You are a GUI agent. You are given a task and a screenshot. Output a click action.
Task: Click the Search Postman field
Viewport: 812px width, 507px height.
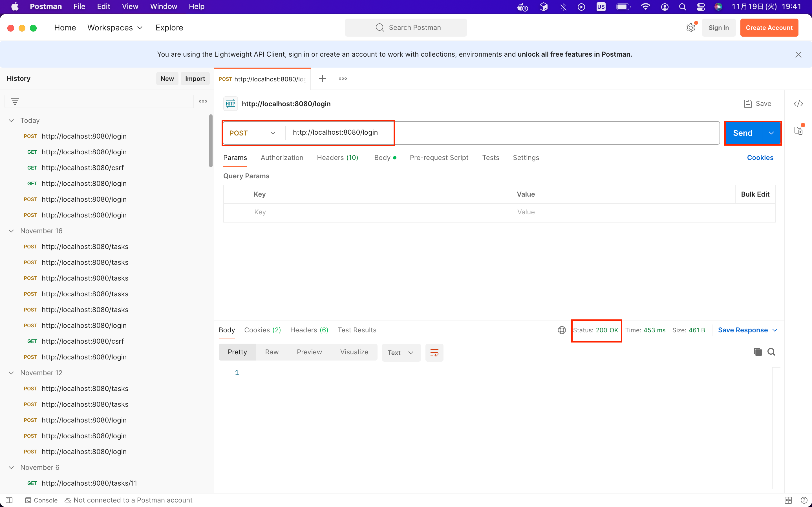coord(406,28)
